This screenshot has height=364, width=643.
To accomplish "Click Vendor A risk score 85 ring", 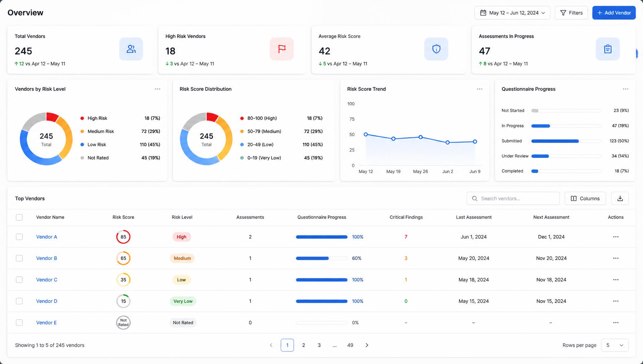I will tap(123, 237).
